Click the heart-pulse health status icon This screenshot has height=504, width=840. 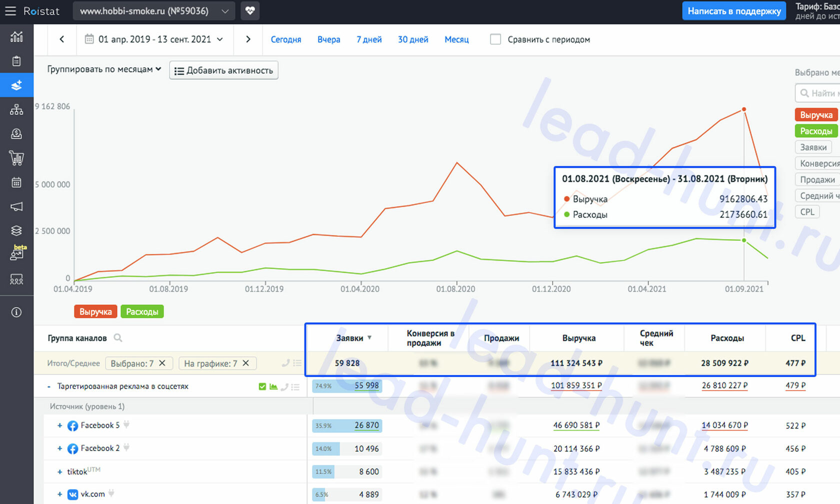click(x=250, y=11)
